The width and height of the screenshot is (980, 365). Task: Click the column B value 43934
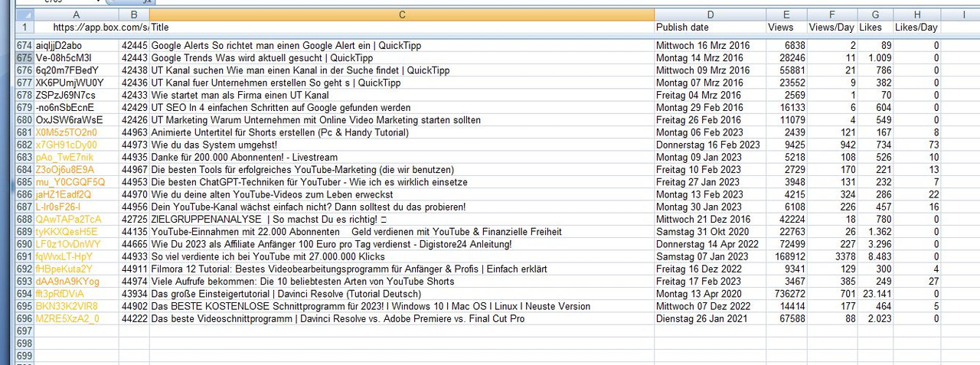coord(135,294)
